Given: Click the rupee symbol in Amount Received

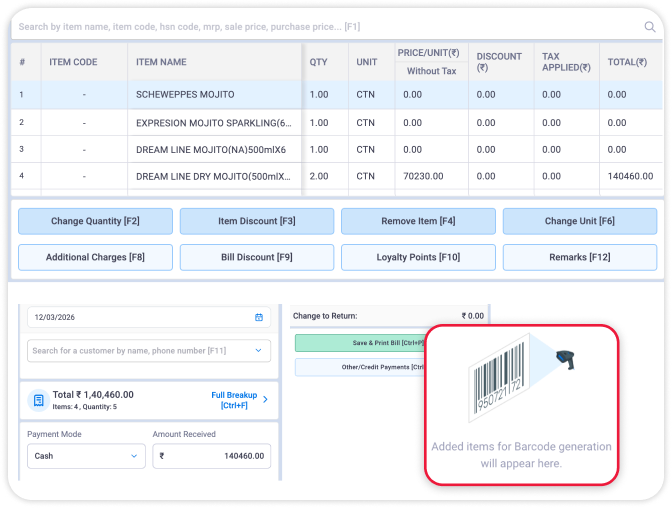Looking at the screenshot, I should point(162,456).
